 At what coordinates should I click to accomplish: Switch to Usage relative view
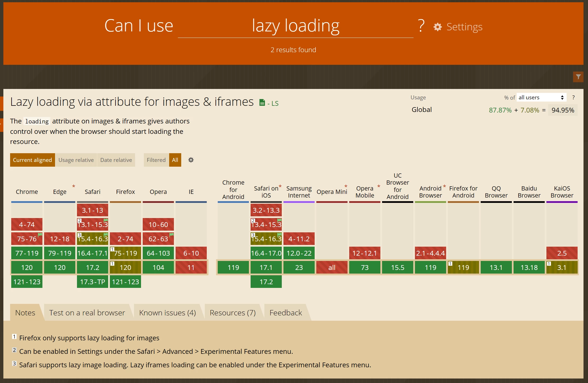click(76, 160)
